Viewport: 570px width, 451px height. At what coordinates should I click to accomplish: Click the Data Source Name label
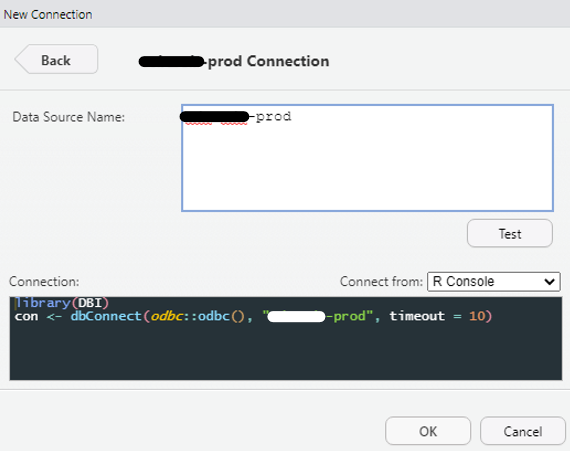point(68,117)
